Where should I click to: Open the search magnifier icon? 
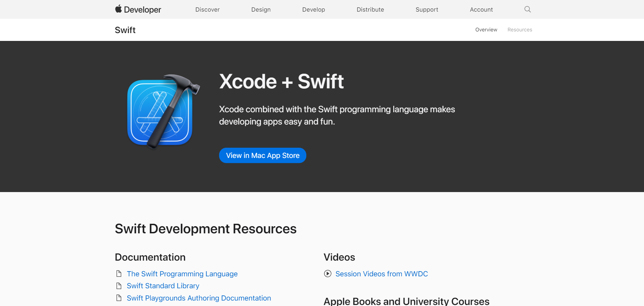coord(527,9)
